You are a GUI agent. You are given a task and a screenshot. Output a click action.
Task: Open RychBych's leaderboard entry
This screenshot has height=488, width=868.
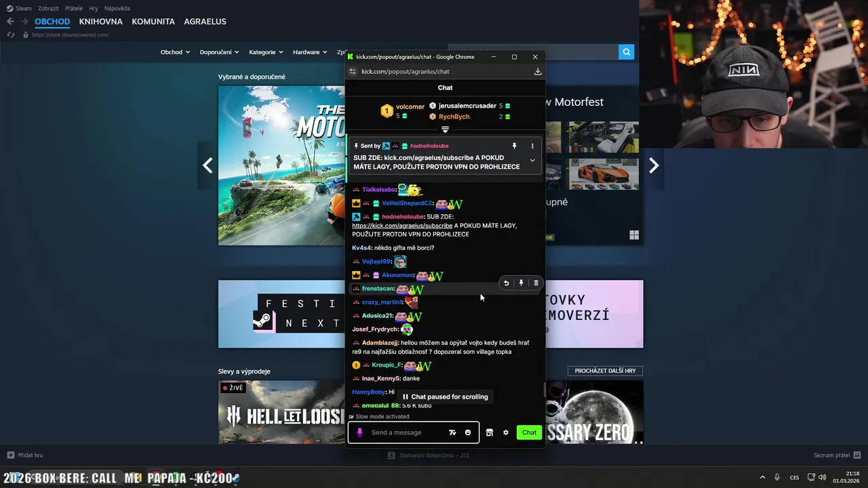point(469,117)
